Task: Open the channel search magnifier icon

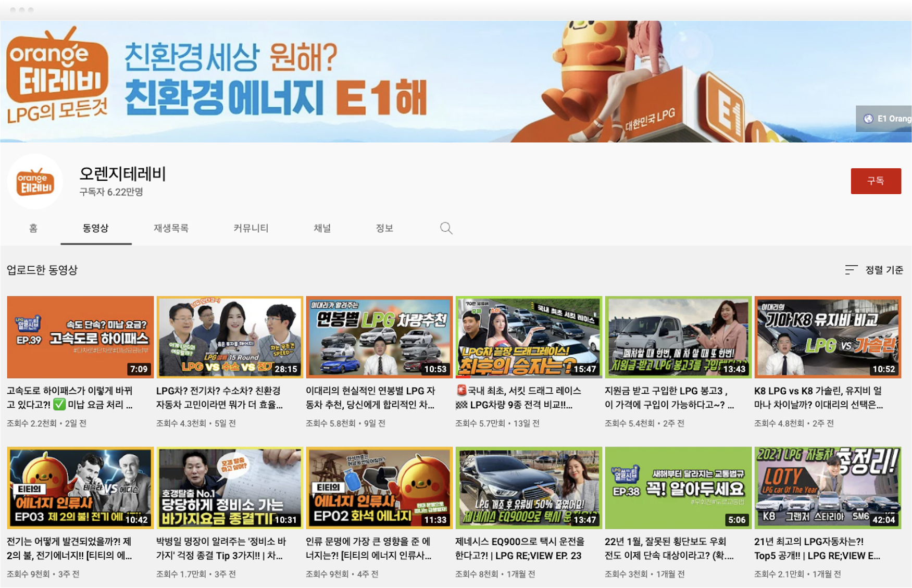Action: [x=446, y=228]
